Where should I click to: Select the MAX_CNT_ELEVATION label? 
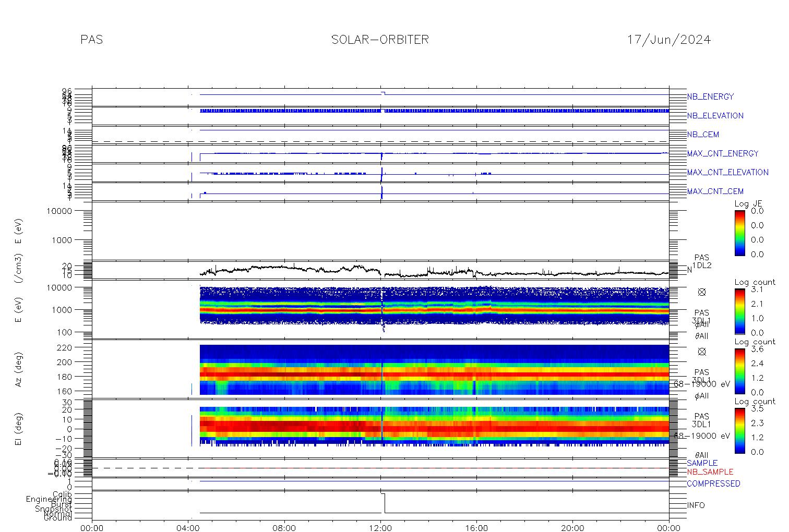727,172
